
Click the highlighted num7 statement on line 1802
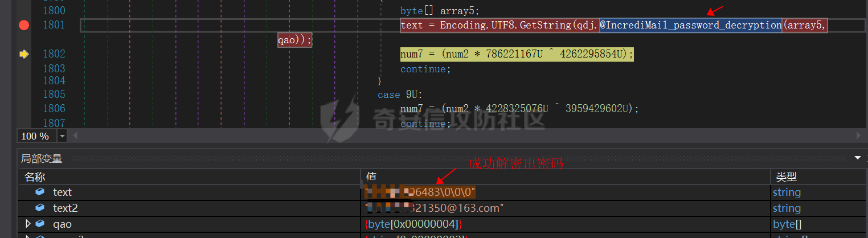coord(517,54)
